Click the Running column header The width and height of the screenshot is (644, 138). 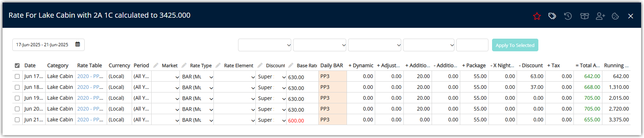click(x=616, y=65)
